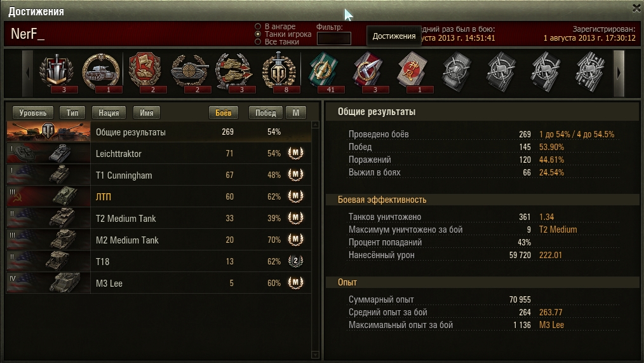Select the 'Танки игрока' radio option
644x363 pixels.
[x=258, y=34]
